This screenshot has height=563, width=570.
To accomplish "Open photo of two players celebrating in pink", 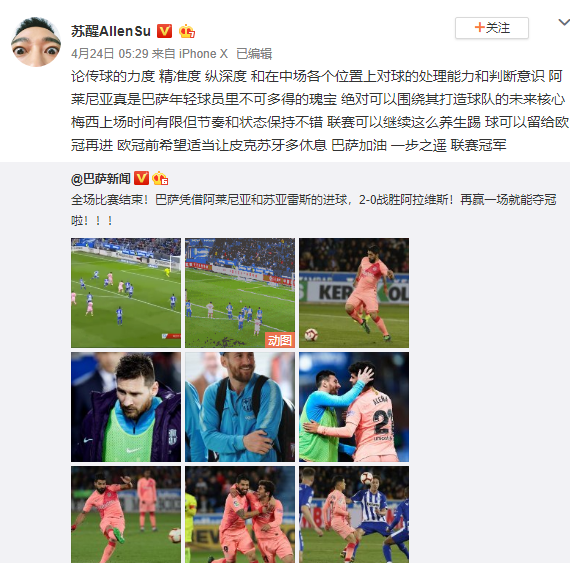I will [x=240, y=515].
